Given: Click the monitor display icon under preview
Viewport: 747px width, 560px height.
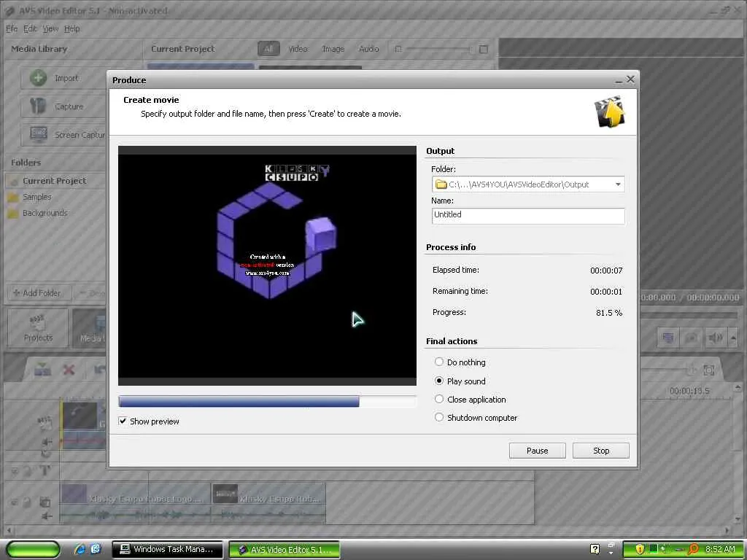Looking at the screenshot, I should (x=668, y=338).
